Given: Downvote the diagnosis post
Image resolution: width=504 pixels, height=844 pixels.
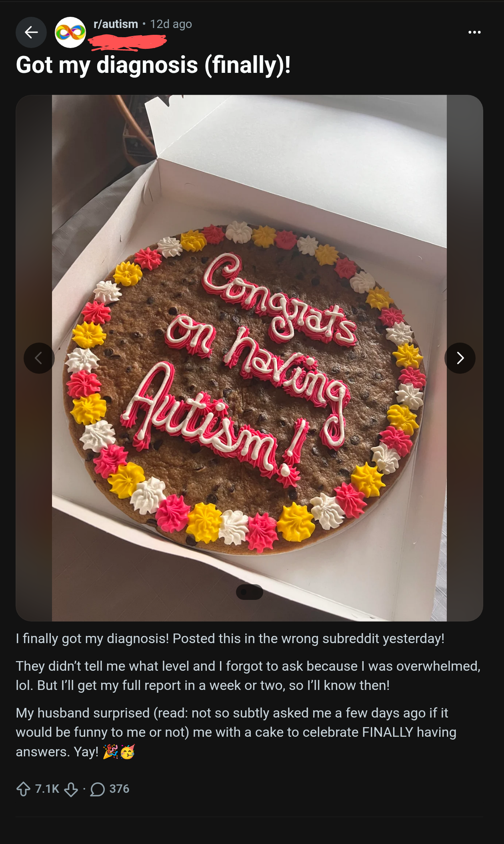Looking at the screenshot, I should 71,789.
